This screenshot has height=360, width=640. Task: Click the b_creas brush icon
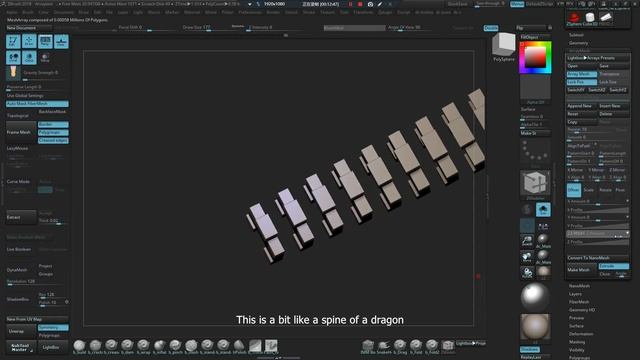tap(111, 346)
